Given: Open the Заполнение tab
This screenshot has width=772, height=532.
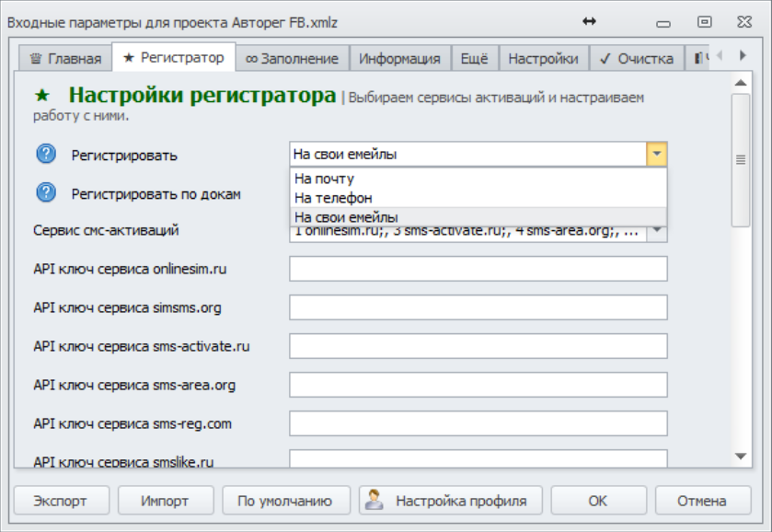Looking at the screenshot, I should pos(292,59).
